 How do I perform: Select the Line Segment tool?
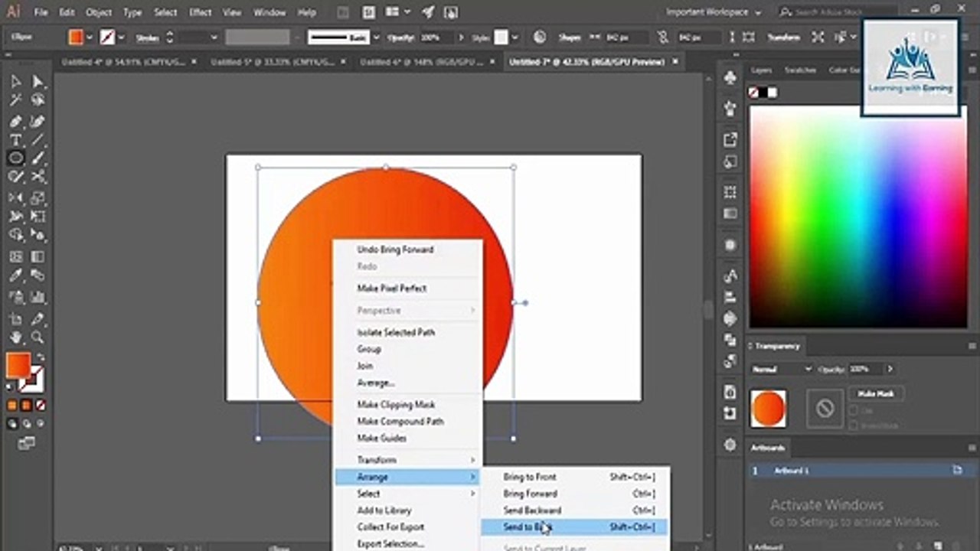pos(38,140)
